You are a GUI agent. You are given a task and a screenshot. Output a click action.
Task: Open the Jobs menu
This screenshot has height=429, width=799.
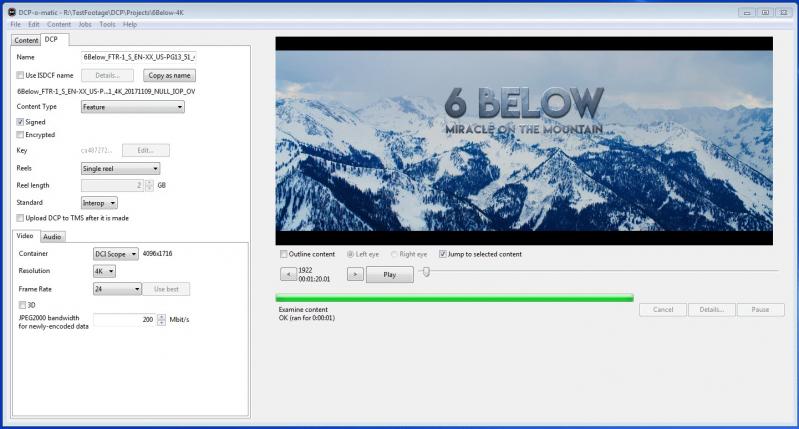[x=85, y=24]
